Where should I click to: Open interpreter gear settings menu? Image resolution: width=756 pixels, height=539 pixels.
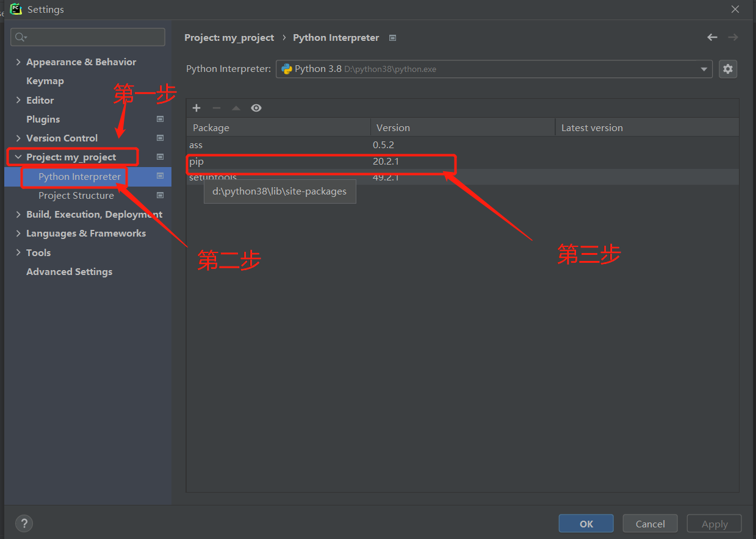point(727,69)
